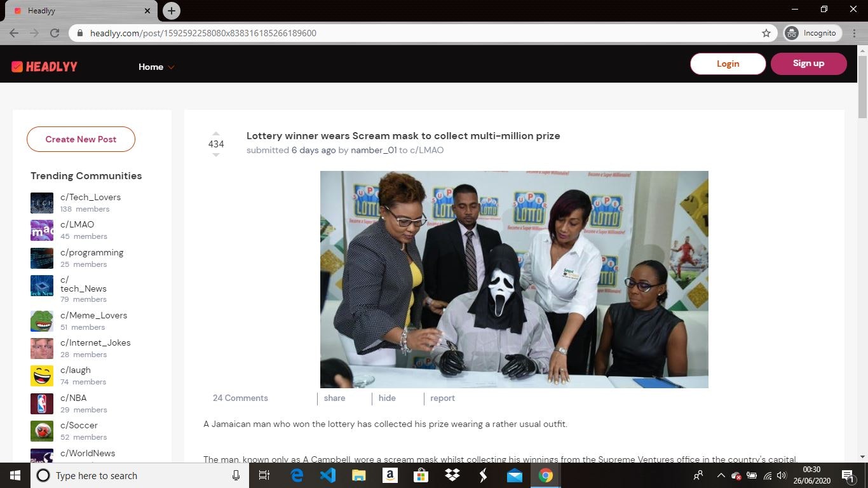Click the Login button

coord(728,64)
